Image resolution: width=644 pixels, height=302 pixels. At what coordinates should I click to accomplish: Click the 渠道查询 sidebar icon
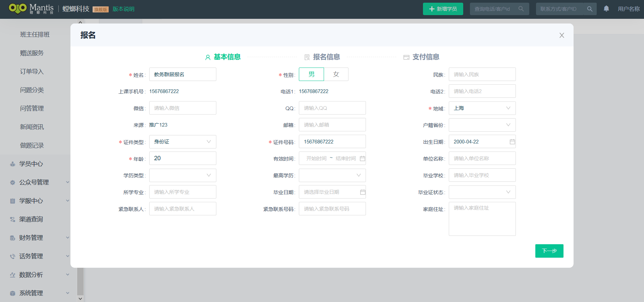coord(12,219)
